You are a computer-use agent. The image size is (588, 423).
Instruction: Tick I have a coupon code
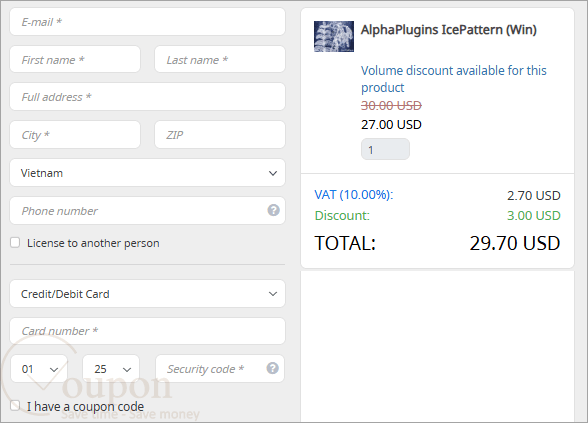pyautogui.click(x=15, y=405)
